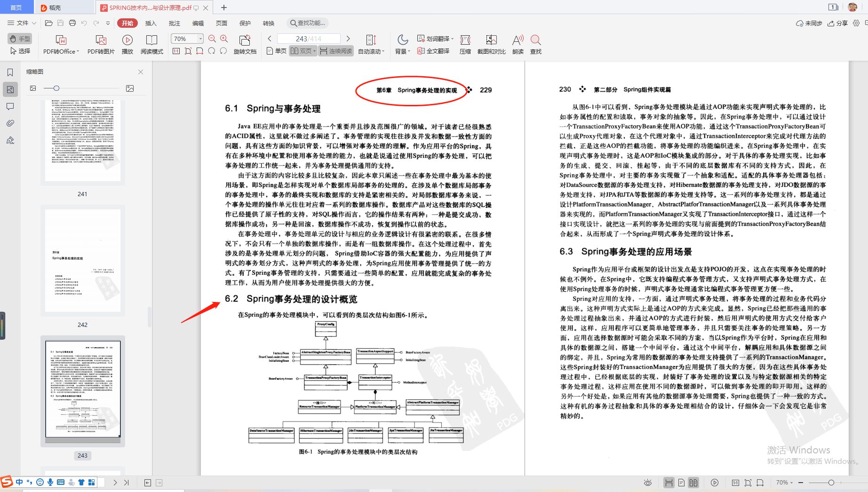
Task: Toggle 连续阅读 continuous reading
Action: click(x=336, y=51)
